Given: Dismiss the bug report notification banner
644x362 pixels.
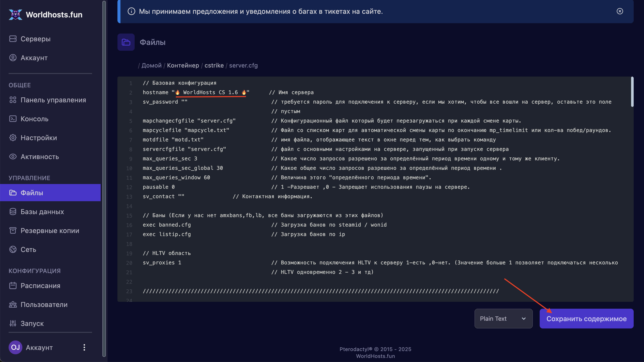Looking at the screenshot, I should point(620,11).
